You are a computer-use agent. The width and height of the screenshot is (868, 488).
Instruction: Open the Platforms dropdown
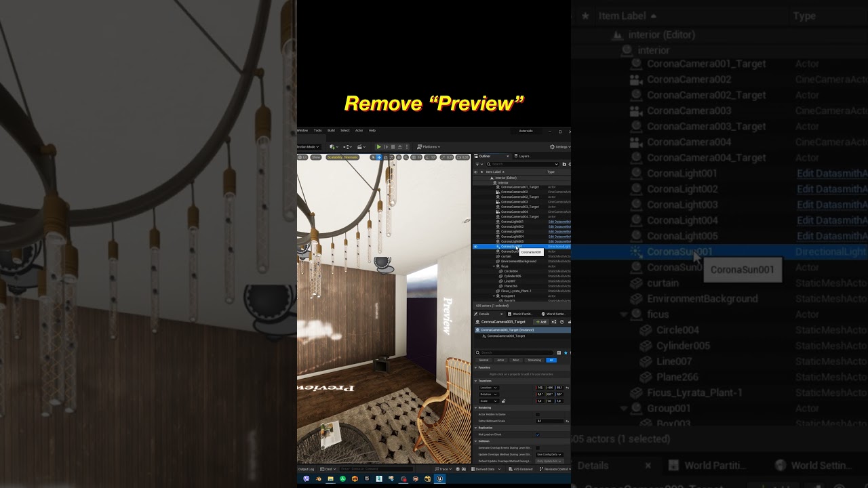click(x=429, y=147)
